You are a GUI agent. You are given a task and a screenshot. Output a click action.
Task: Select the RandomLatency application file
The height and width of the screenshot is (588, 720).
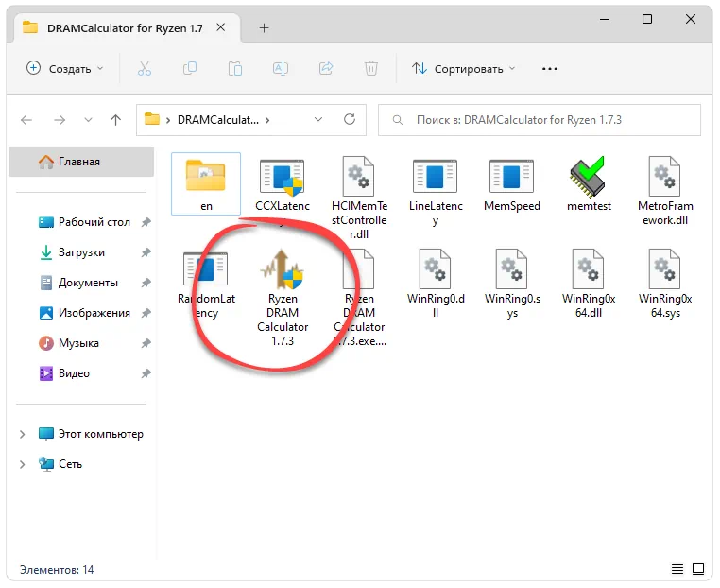(206, 285)
